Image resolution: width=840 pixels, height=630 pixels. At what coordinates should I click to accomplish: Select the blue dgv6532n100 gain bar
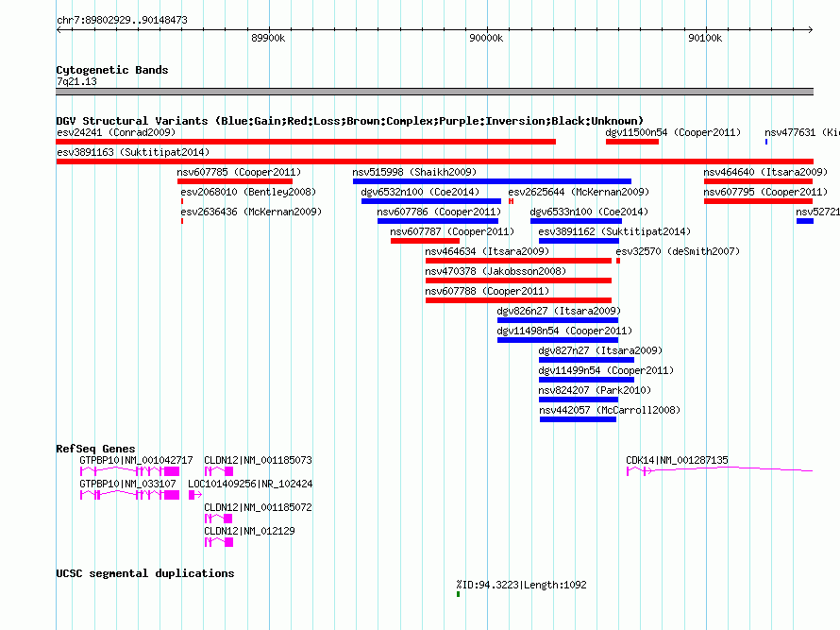coord(431,201)
